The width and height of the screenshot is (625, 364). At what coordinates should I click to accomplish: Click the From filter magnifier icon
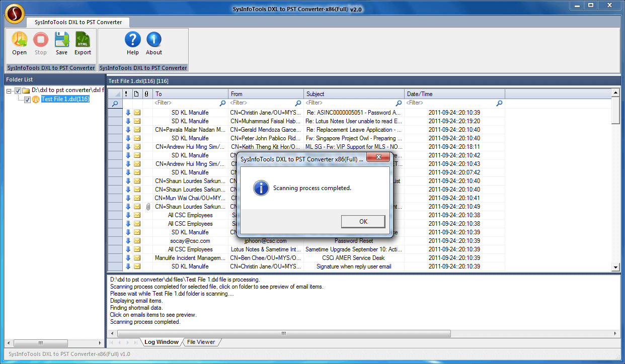coord(298,103)
